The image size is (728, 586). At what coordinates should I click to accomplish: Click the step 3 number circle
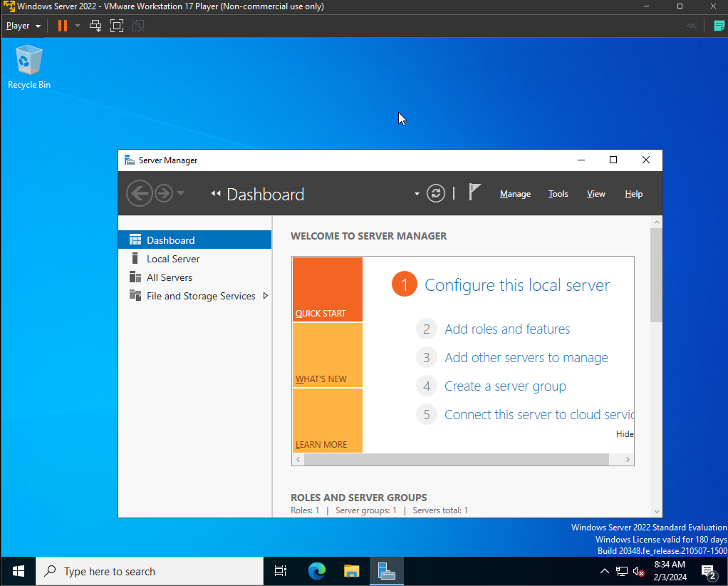pyautogui.click(x=426, y=357)
